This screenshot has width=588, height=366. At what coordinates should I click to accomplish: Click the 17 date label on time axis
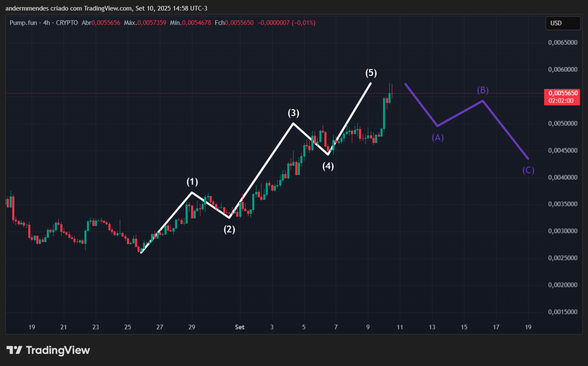(496, 327)
